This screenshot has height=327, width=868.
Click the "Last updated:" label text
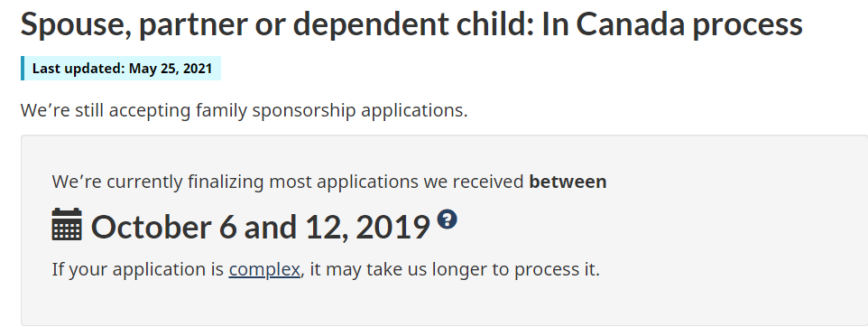(x=78, y=69)
